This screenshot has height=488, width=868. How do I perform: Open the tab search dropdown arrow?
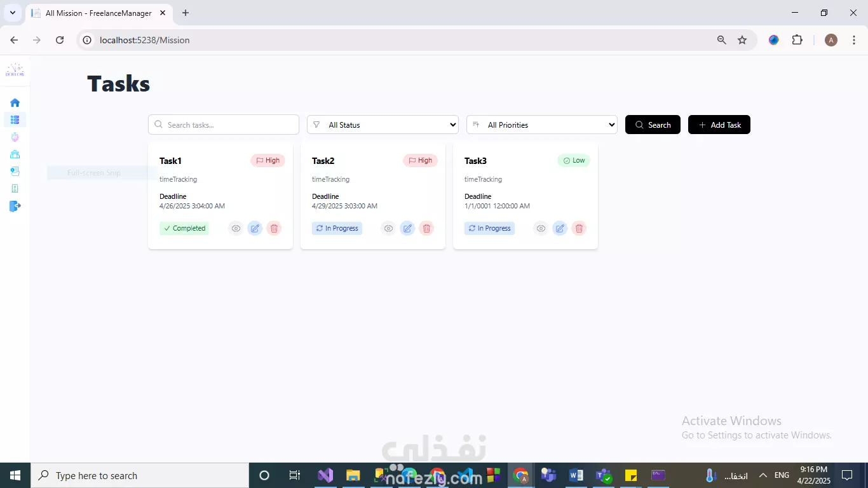(x=12, y=13)
